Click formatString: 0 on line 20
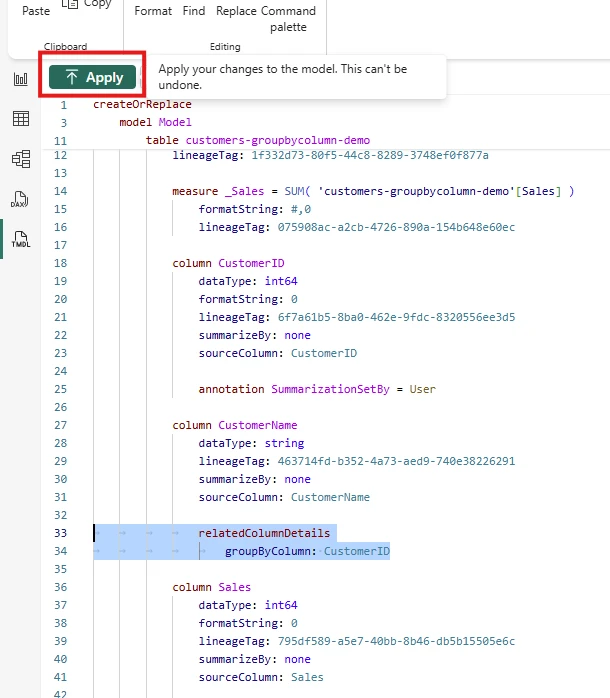610x698 pixels. [248, 299]
